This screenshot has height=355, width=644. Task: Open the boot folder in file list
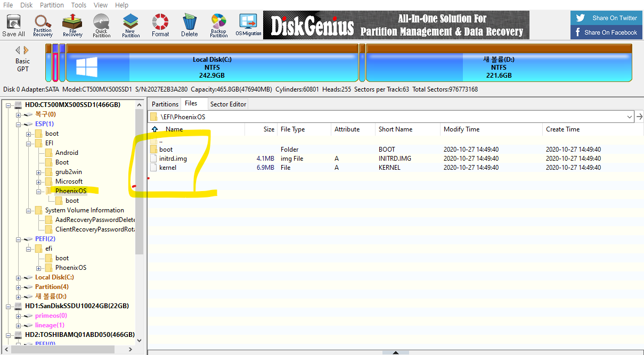pos(166,150)
